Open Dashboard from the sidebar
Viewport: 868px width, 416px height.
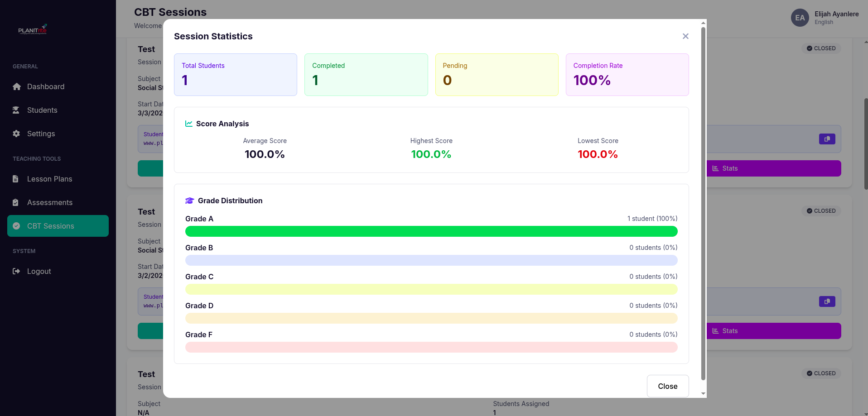point(45,86)
